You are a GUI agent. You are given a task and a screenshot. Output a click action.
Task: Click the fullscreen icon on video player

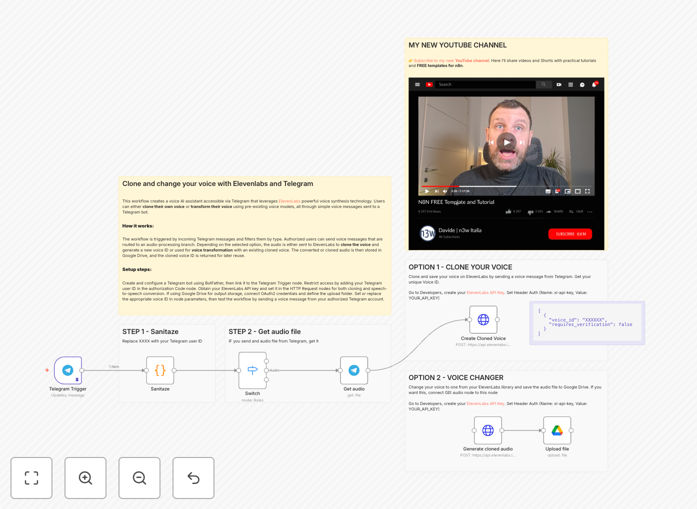pyautogui.click(x=587, y=191)
